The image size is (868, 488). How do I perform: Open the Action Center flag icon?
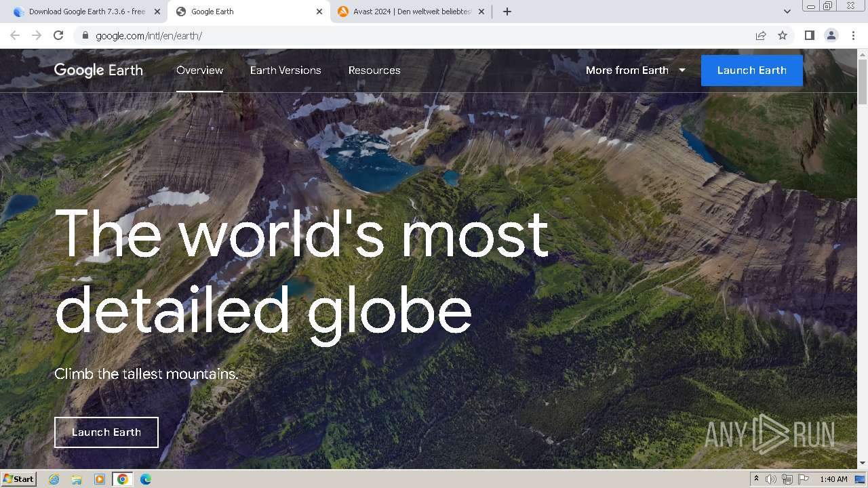tap(804, 479)
